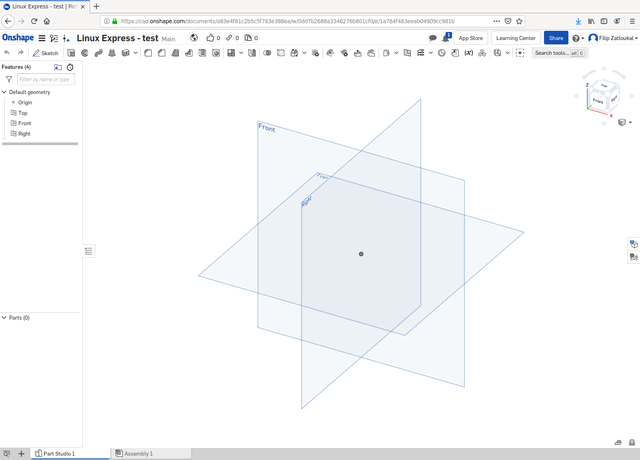This screenshot has width=640, height=460.
Task: Click the Redo arrow in the toolbar
Action: (20, 53)
